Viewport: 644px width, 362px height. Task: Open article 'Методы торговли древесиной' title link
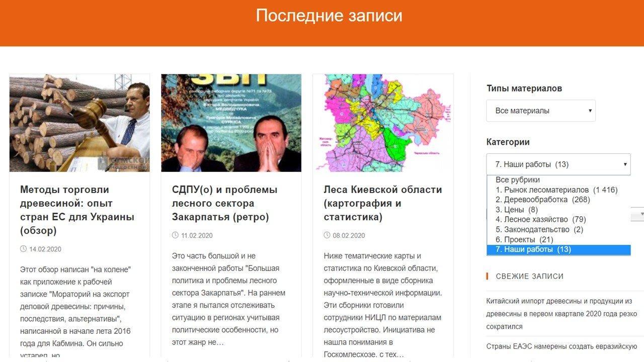(77, 210)
